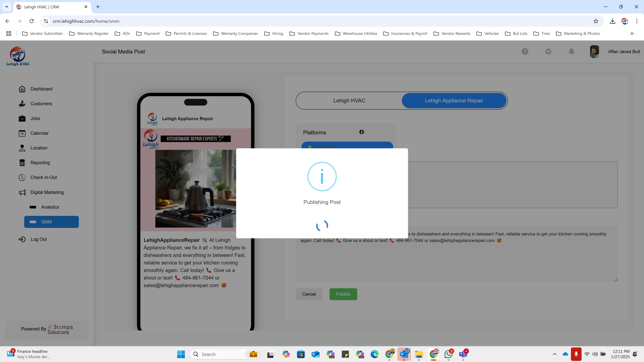Open the help question mark icon
Image resolution: width=644 pixels, height=362 pixels.
[x=525, y=52]
